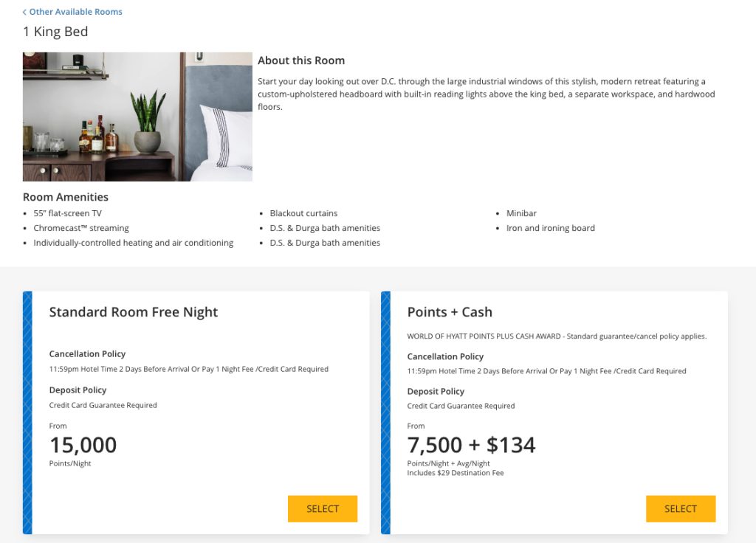Click the Blackout curtains amenity

pos(303,213)
